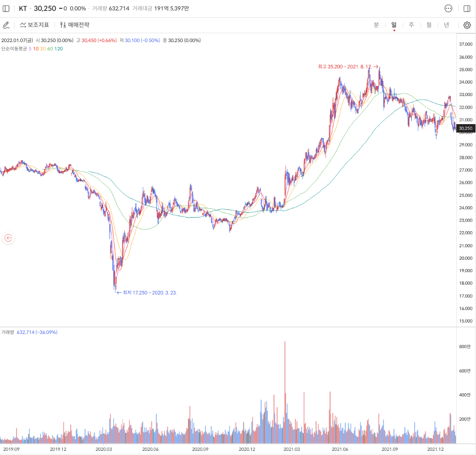The width and height of the screenshot is (476, 455).
Task: Switch to 주 weekly interval
Action: pos(411,25)
